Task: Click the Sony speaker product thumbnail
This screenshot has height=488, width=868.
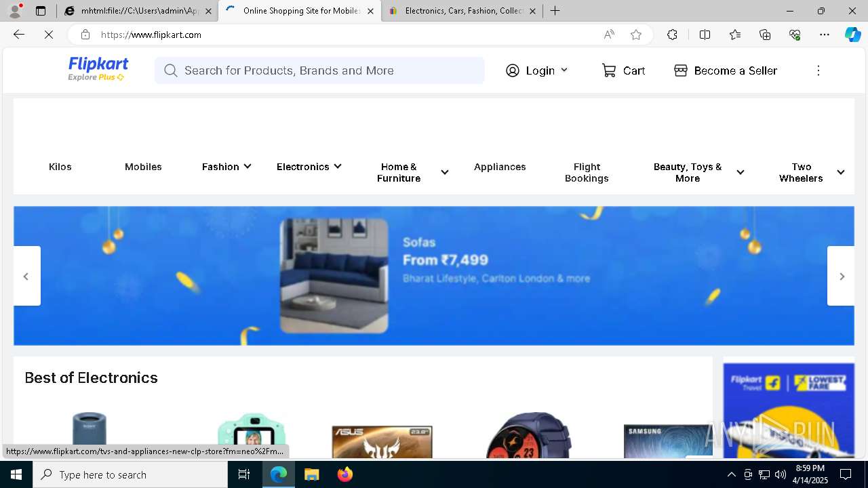Action: tap(90, 434)
